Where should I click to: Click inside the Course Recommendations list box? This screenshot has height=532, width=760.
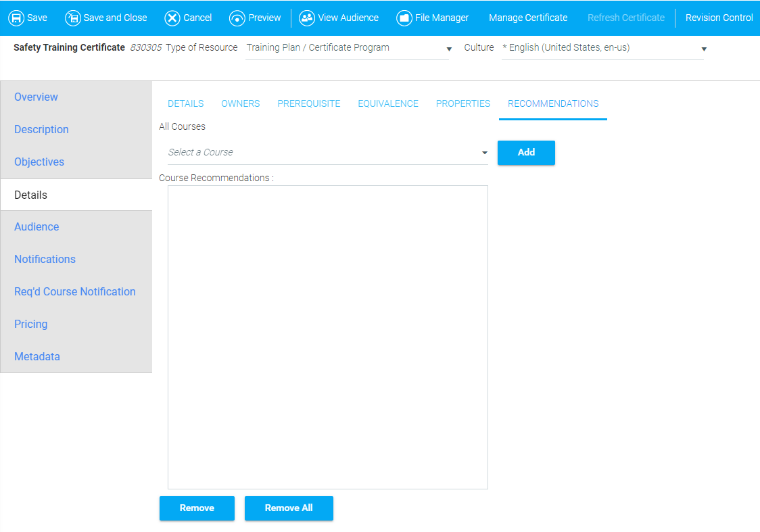328,337
